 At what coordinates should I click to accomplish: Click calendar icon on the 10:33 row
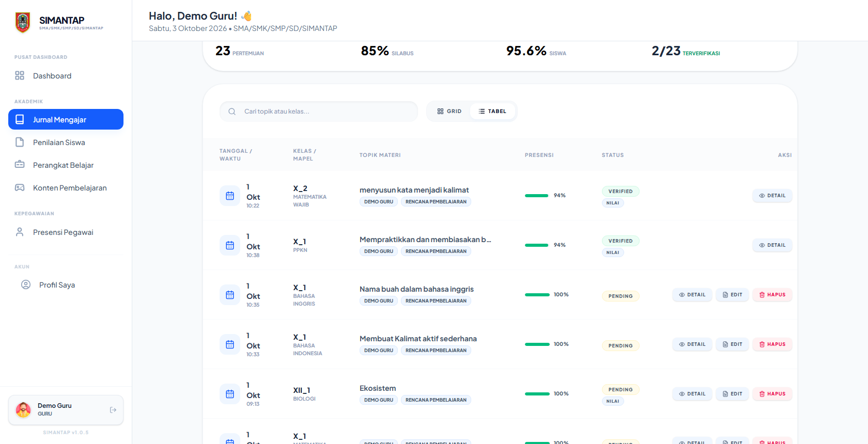(x=230, y=344)
